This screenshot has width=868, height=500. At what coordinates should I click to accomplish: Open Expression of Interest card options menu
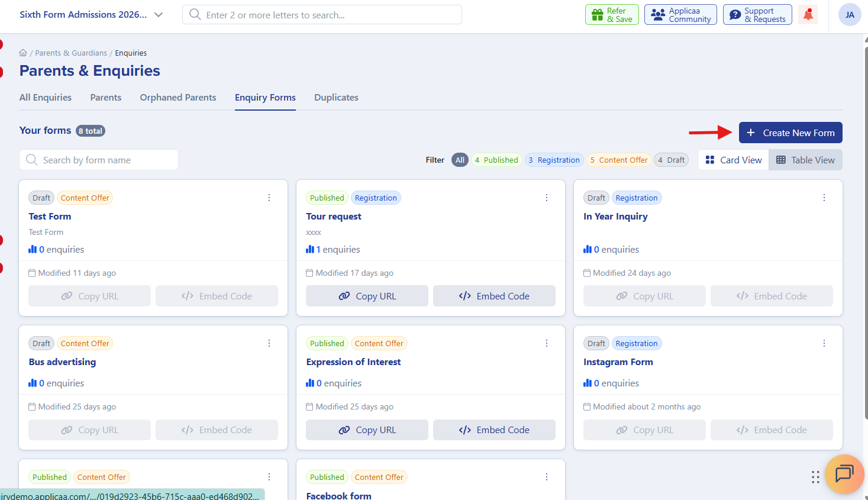click(x=547, y=343)
